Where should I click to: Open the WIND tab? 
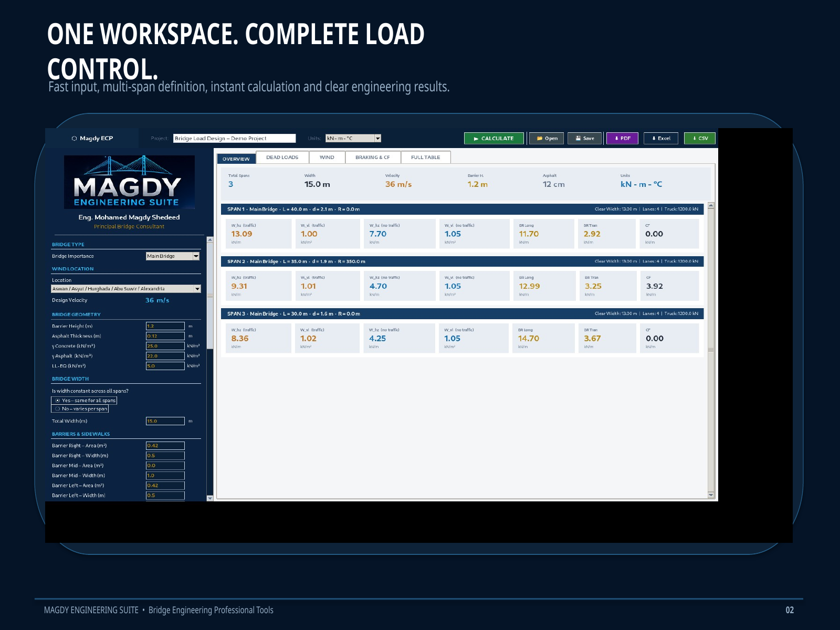(x=327, y=157)
